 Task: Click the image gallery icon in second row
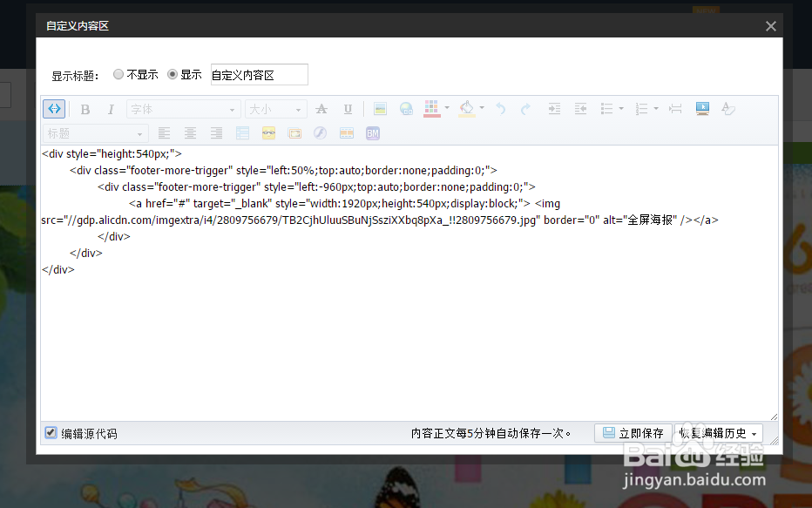point(294,133)
